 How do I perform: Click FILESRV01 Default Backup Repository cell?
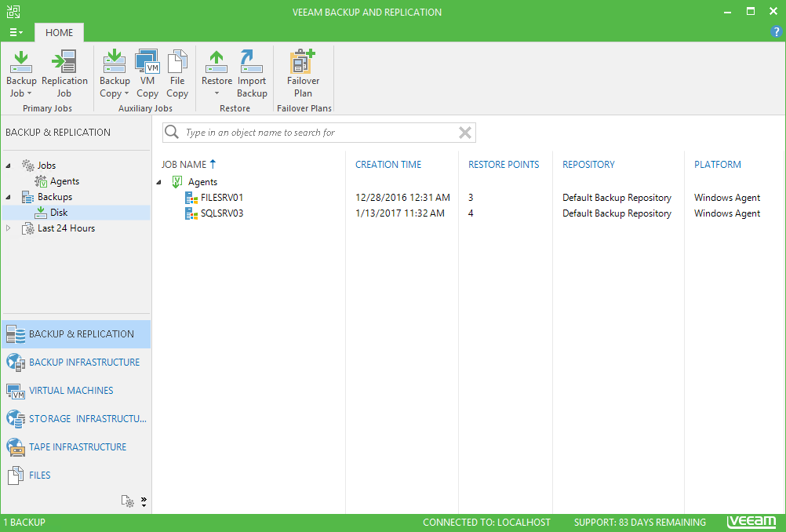617,198
